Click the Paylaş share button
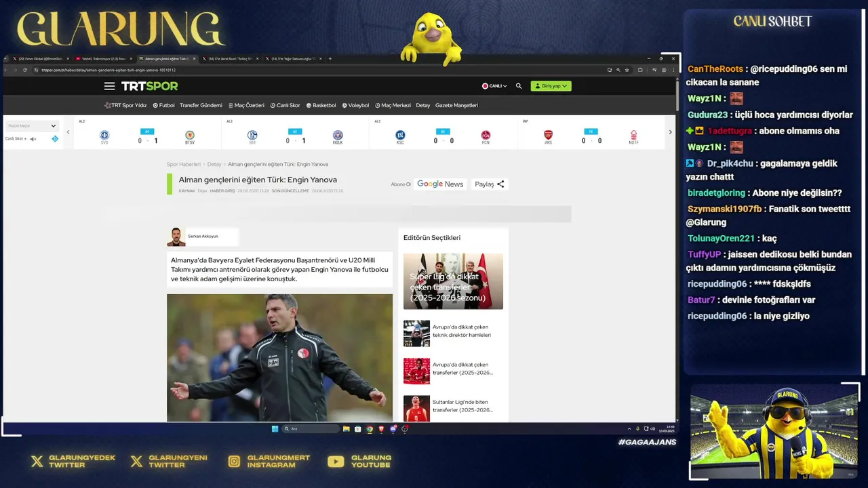The width and height of the screenshot is (868, 488). [489, 184]
